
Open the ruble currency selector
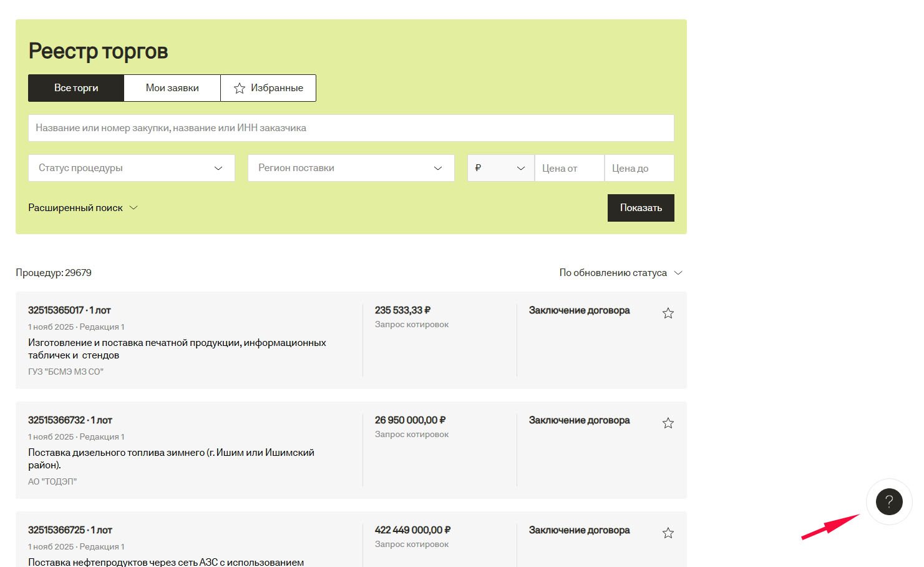coord(500,168)
